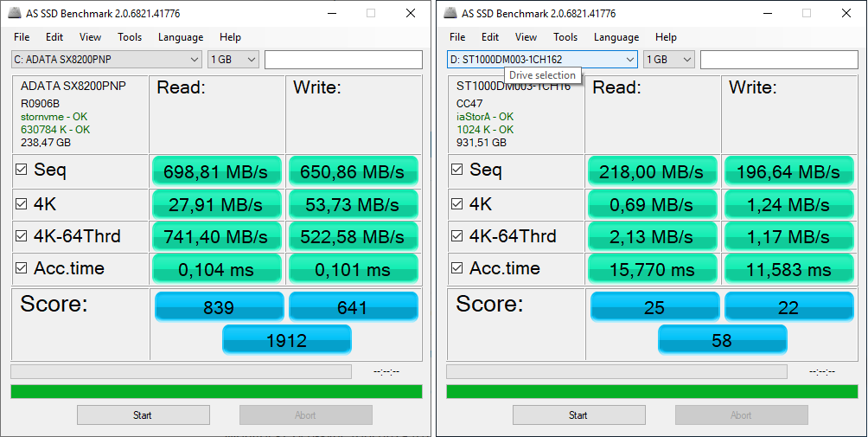Click the empty text field in the right window
868x437 pixels.
coord(779,59)
